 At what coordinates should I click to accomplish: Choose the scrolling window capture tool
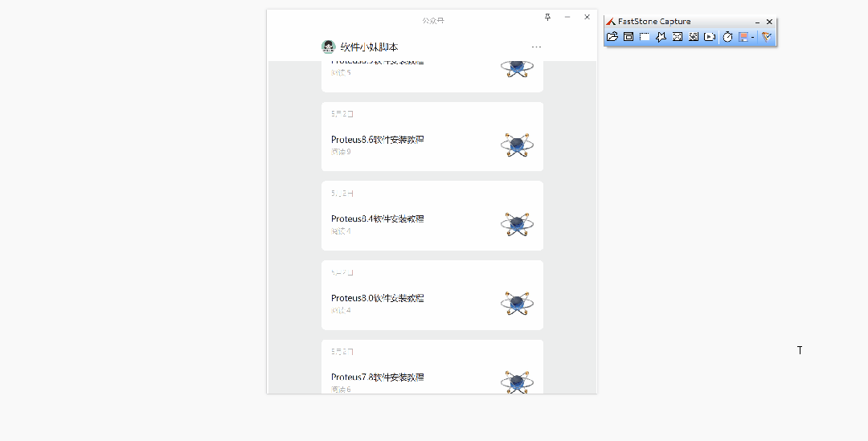[693, 37]
